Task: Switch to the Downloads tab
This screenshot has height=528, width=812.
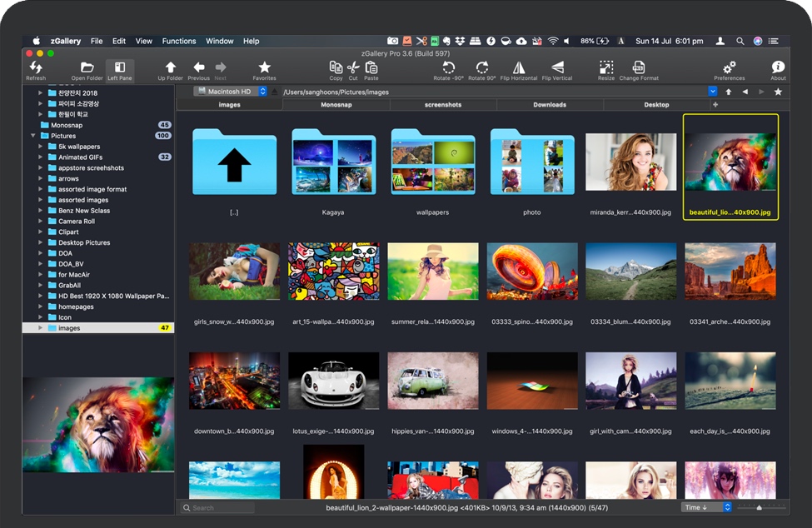Action: (x=550, y=105)
